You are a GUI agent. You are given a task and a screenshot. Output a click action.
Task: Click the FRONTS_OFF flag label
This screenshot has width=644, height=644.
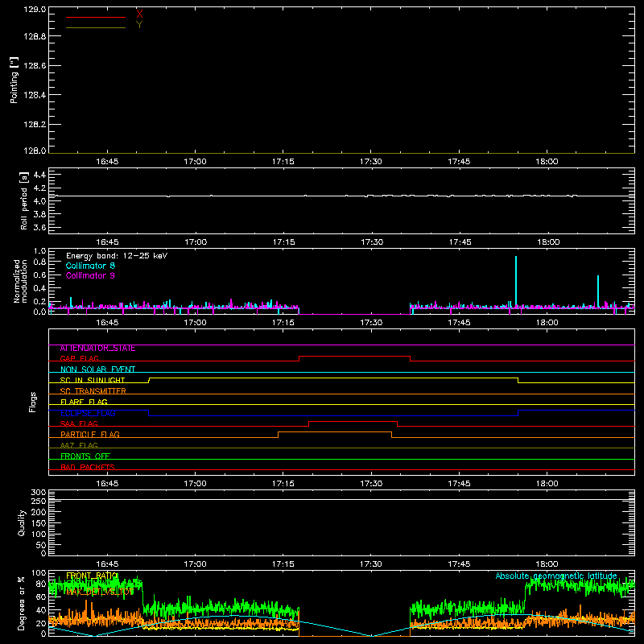[85, 456]
